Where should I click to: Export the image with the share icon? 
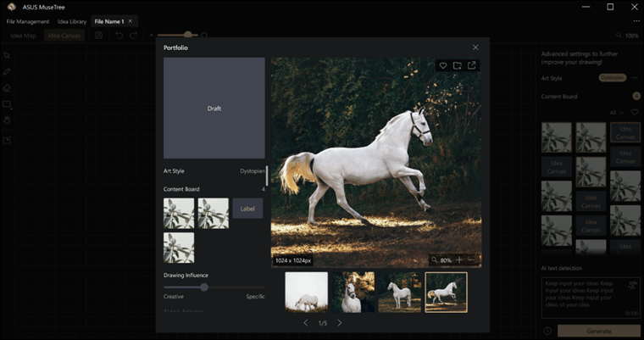click(x=471, y=65)
